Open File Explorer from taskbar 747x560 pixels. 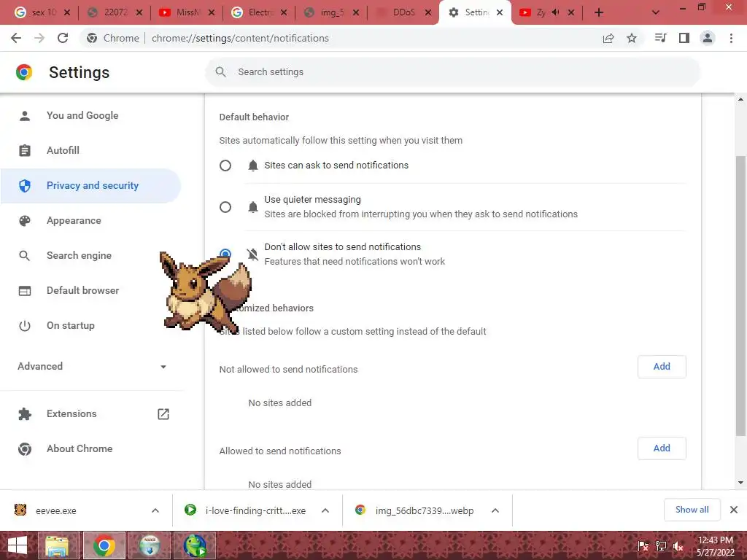57,545
